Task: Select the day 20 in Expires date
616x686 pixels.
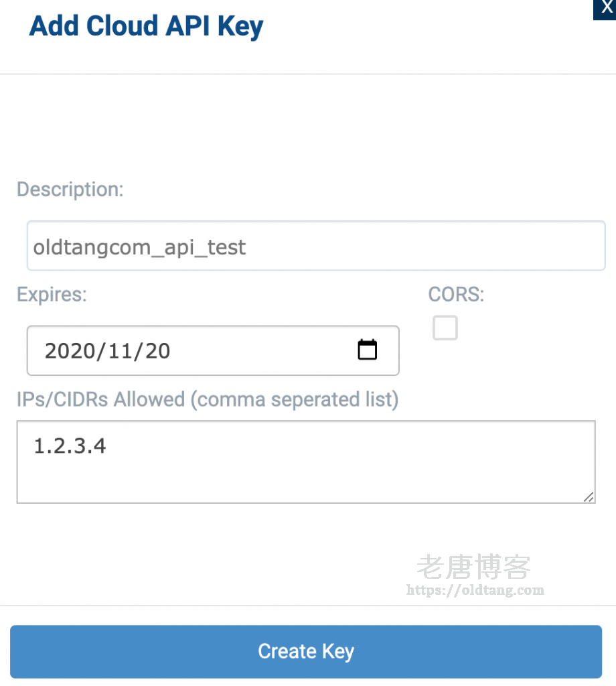Action: pos(157,350)
